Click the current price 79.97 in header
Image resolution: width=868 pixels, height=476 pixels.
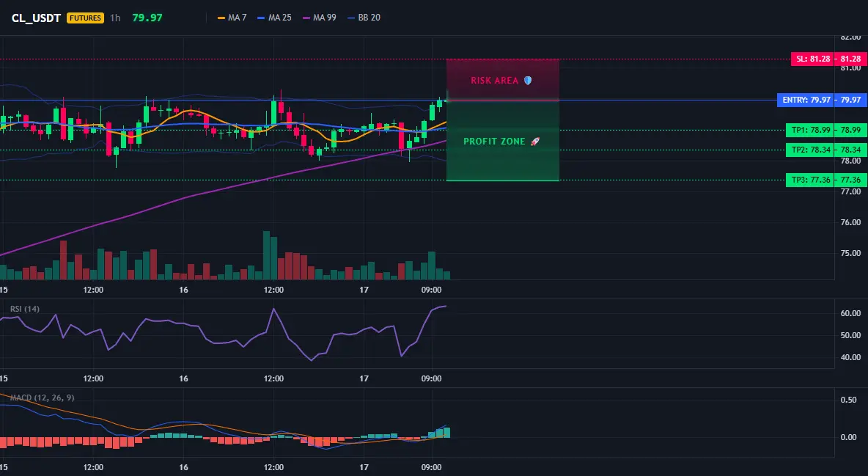[x=147, y=18]
